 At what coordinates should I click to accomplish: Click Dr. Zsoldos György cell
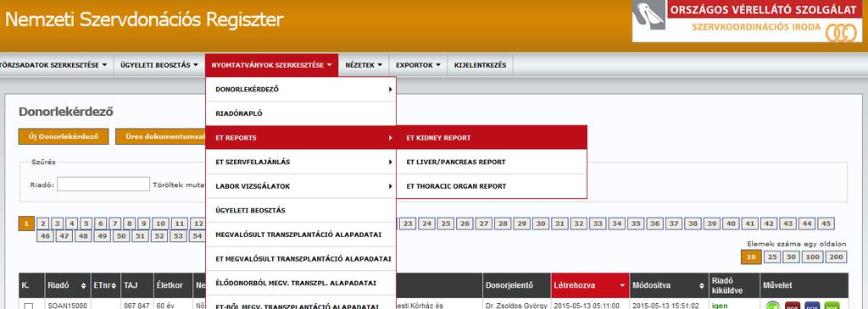pos(516,305)
